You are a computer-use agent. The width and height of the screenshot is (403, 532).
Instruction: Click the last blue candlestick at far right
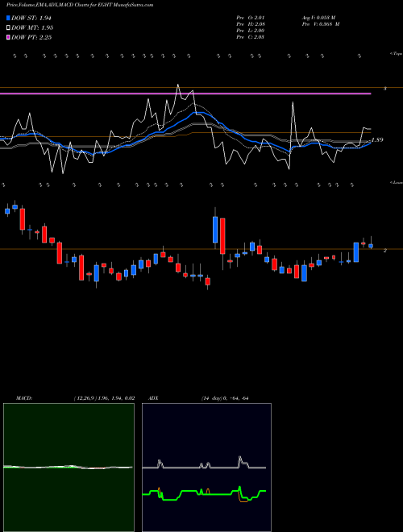[x=371, y=245]
